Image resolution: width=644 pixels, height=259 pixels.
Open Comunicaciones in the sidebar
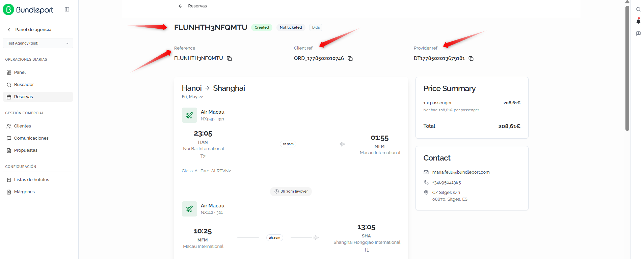click(38, 138)
